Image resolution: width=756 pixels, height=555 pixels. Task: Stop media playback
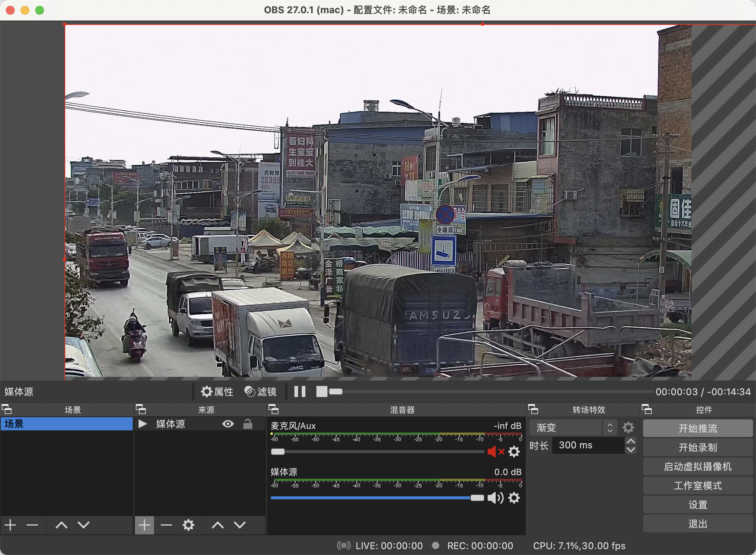point(322,392)
